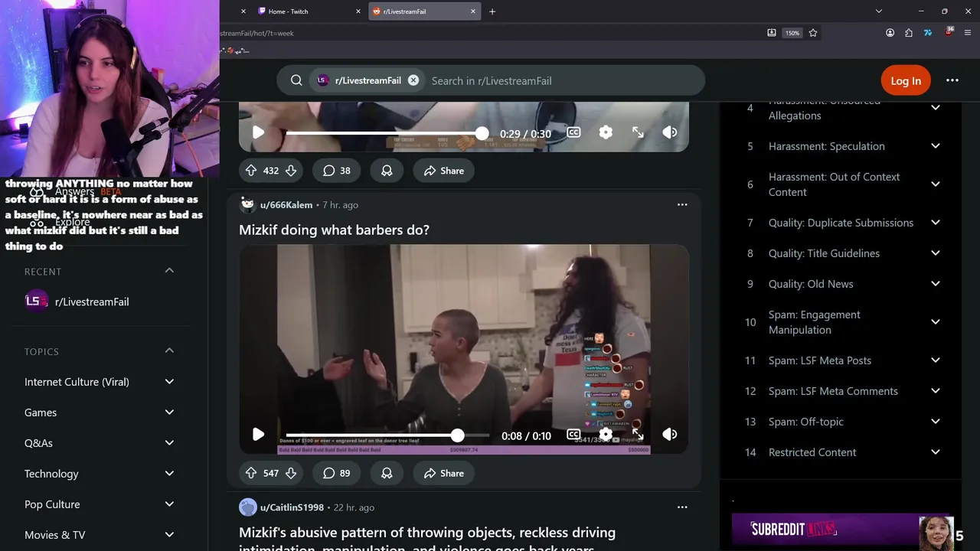Open u/CaitlinS1998 profile
The height and width of the screenshot is (551, 980).
click(x=292, y=507)
